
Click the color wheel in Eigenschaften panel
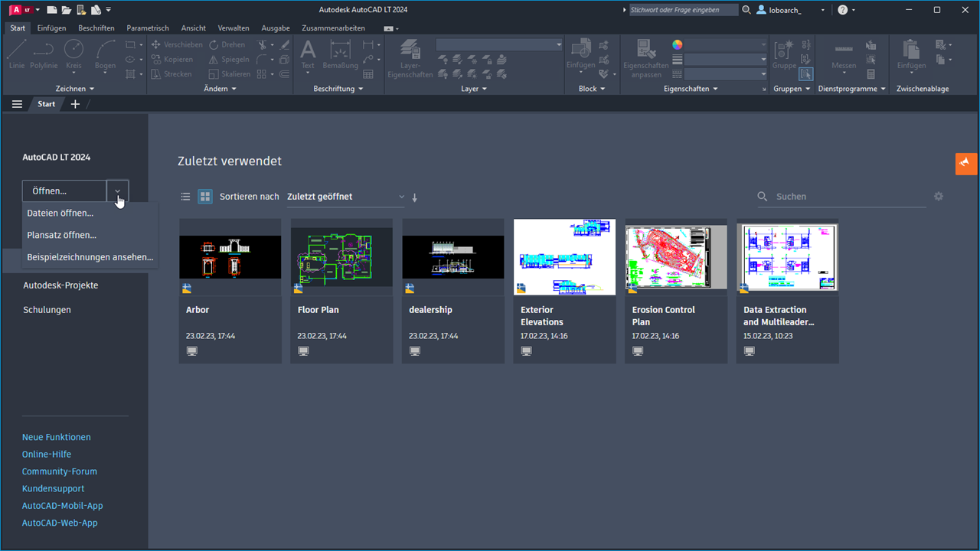(677, 44)
